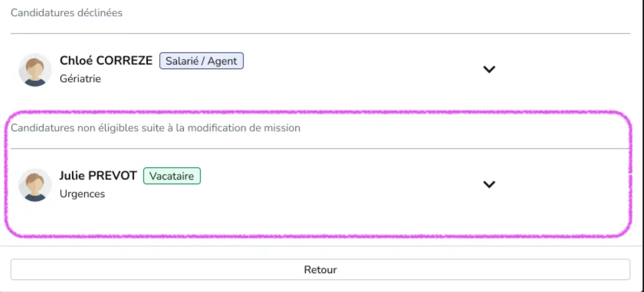Screen dimensions: 644x292
Task: Click the Vacataire badge
Action: (x=172, y=176)
